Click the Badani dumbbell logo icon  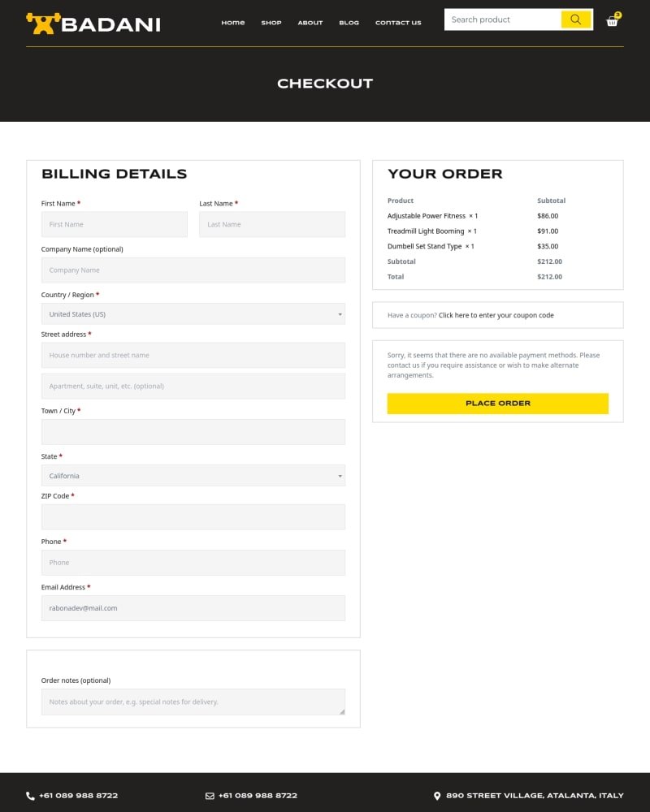pos(42,23)
